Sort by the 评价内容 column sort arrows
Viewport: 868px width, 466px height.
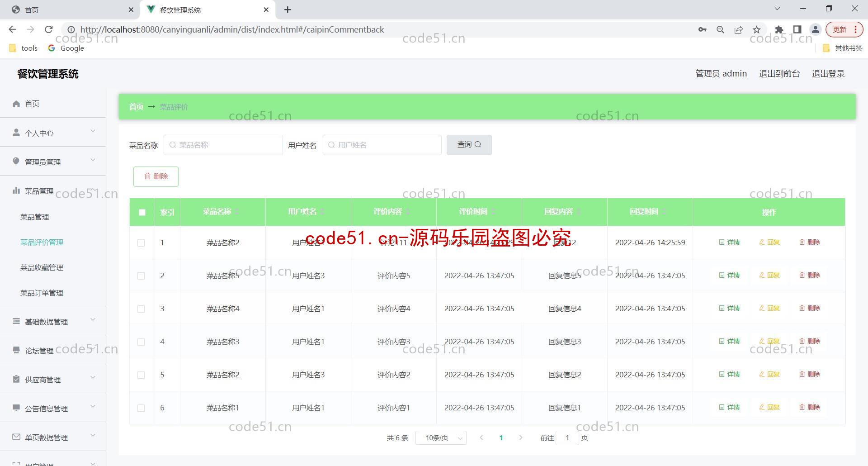pyautogui.click(x=407, y=212)
